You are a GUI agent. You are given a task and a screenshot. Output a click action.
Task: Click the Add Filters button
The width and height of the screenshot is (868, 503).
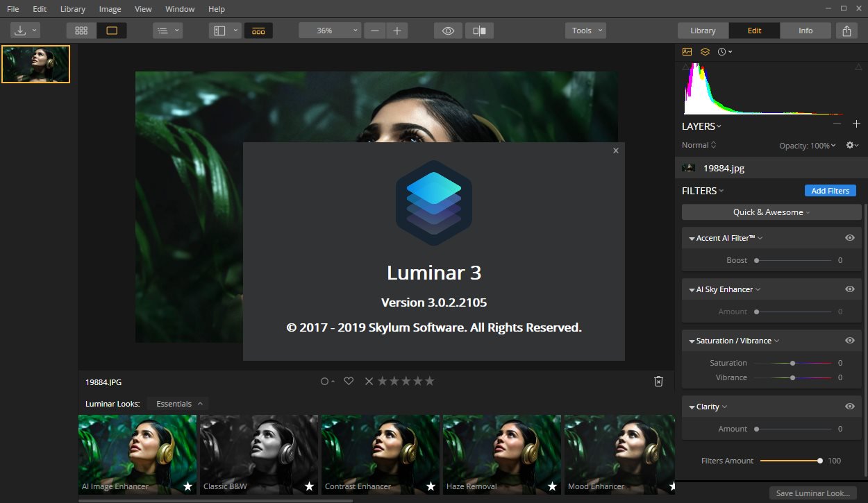pos(831,191)
